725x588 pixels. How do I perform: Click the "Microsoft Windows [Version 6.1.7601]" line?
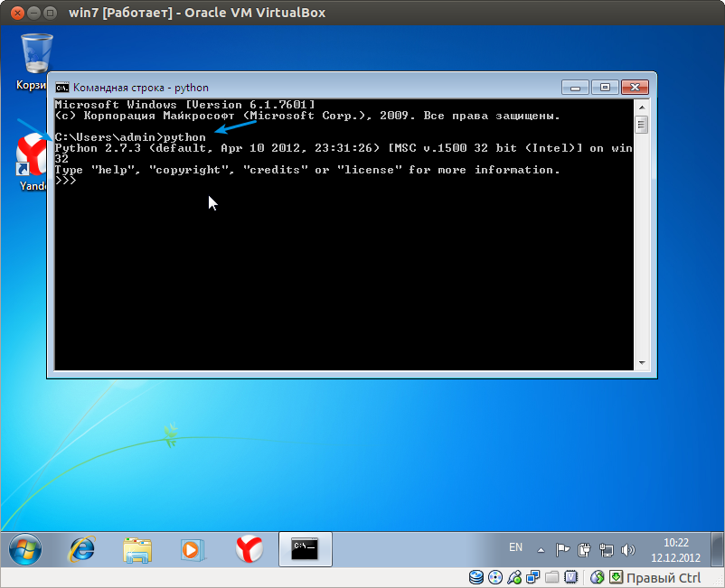pyautogui.click(x=185, y=105)
